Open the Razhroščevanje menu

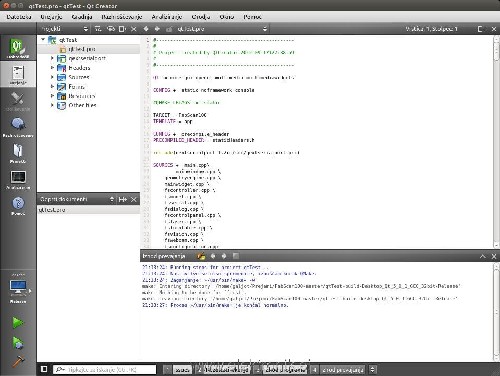(122, 17)
